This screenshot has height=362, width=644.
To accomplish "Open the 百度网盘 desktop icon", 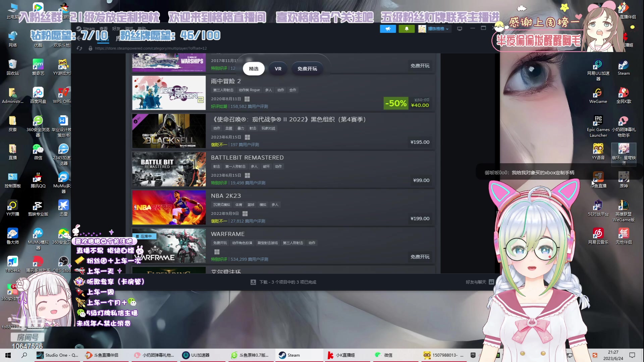I will pos(38,96).
